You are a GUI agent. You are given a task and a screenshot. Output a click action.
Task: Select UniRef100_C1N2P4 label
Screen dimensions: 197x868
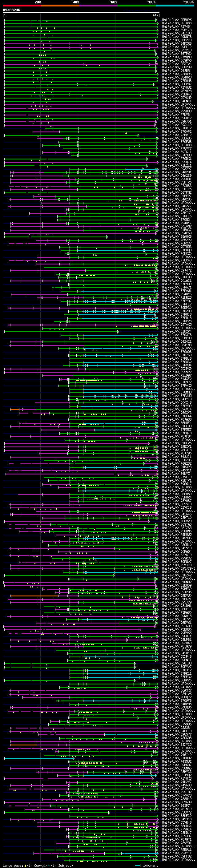click(177, 331)
